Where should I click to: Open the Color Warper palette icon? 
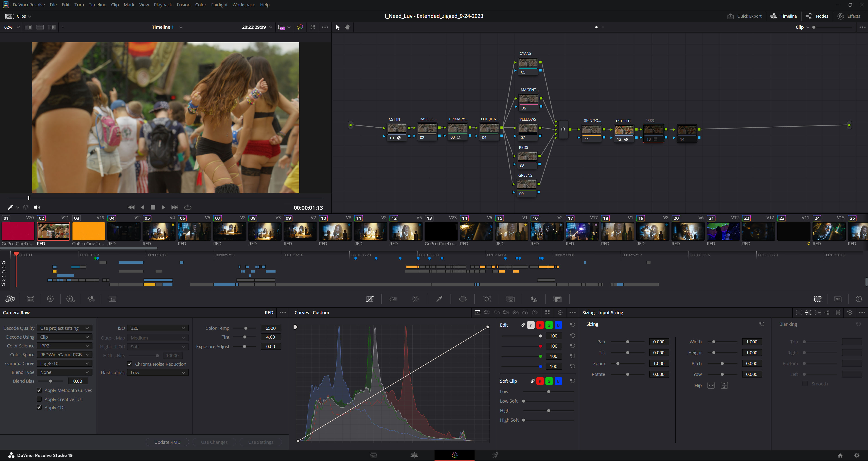point(415,299)
